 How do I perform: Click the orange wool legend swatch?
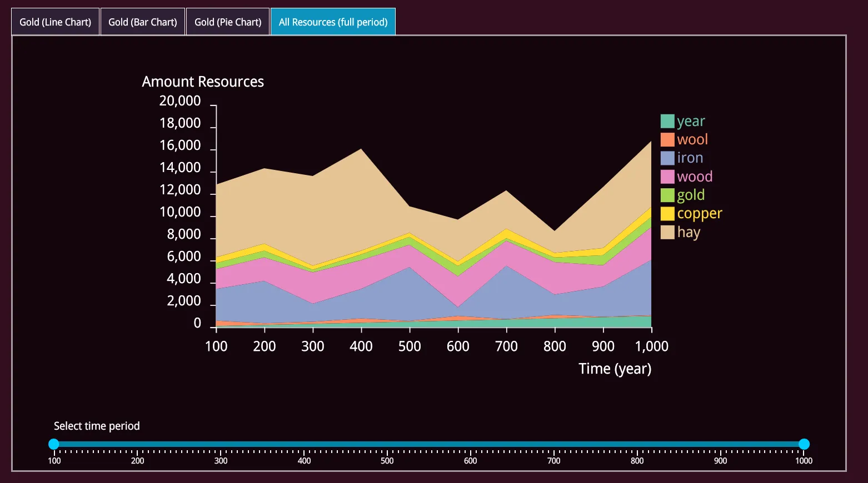[x=667, y=140]
